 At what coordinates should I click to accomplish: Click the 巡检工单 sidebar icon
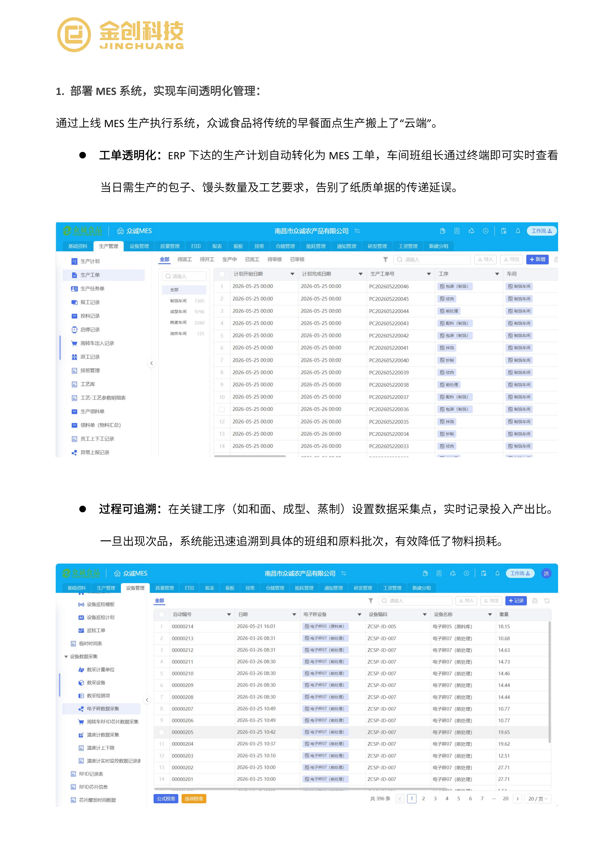81,630
